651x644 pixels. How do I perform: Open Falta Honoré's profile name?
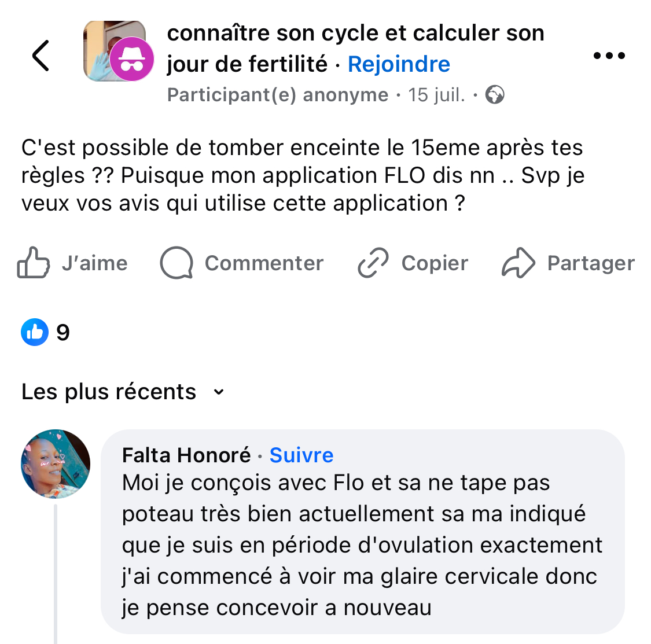tap(186, 455)
